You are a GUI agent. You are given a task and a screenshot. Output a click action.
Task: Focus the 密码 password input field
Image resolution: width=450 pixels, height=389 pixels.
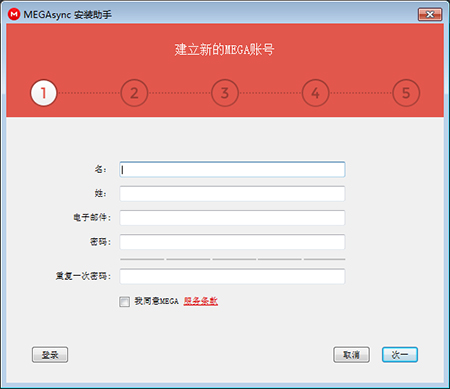232,242
